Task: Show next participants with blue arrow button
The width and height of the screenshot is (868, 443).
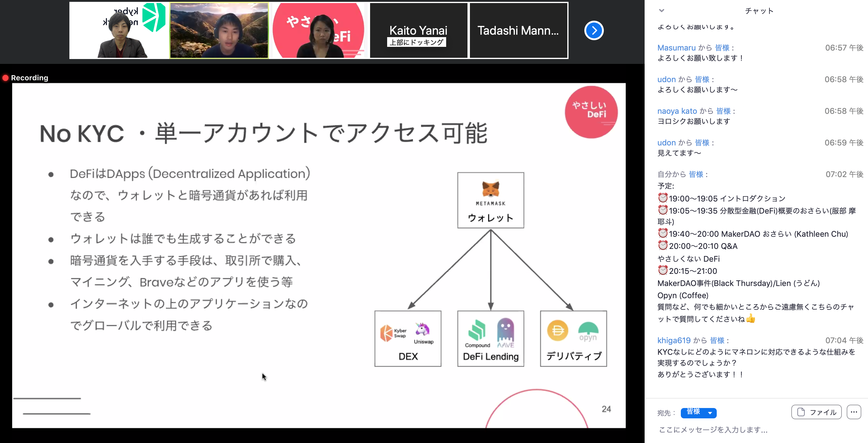Action: click(x=594, y=31)
